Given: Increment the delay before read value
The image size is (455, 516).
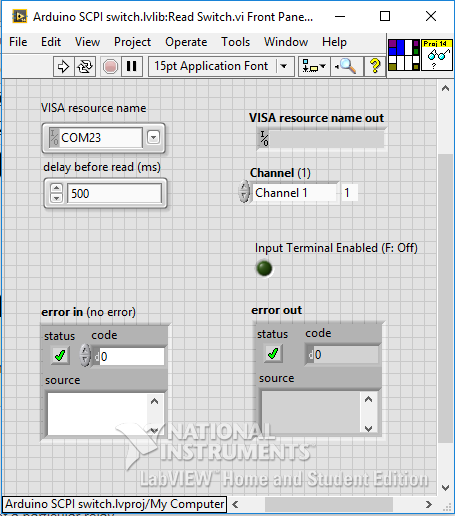Looking at the screenshot, I should coord(56,189).
